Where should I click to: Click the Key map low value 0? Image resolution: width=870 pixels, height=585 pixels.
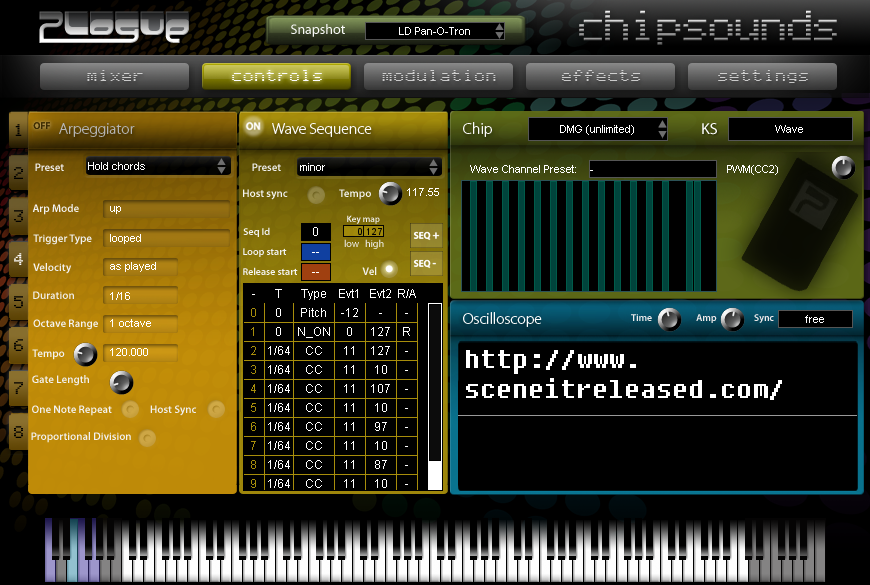(x=353, y=231)
